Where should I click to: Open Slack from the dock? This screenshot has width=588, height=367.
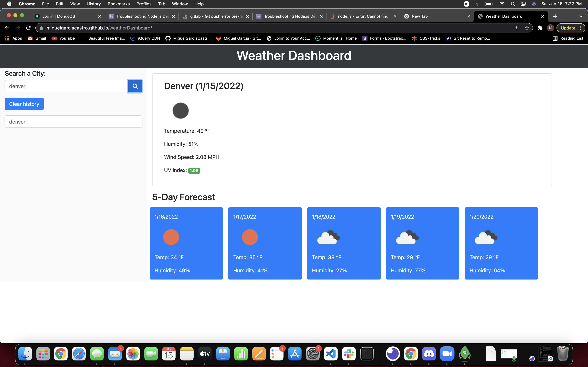(349, 354)
